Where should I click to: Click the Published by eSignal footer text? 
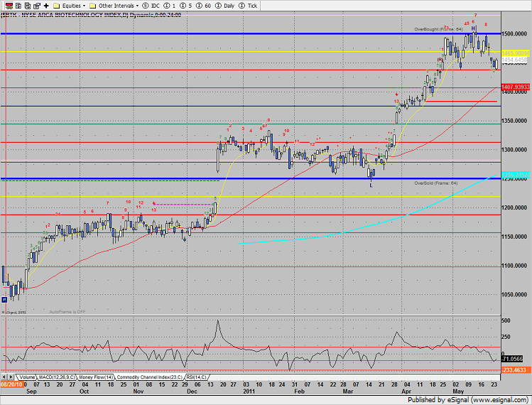[468, 400]
